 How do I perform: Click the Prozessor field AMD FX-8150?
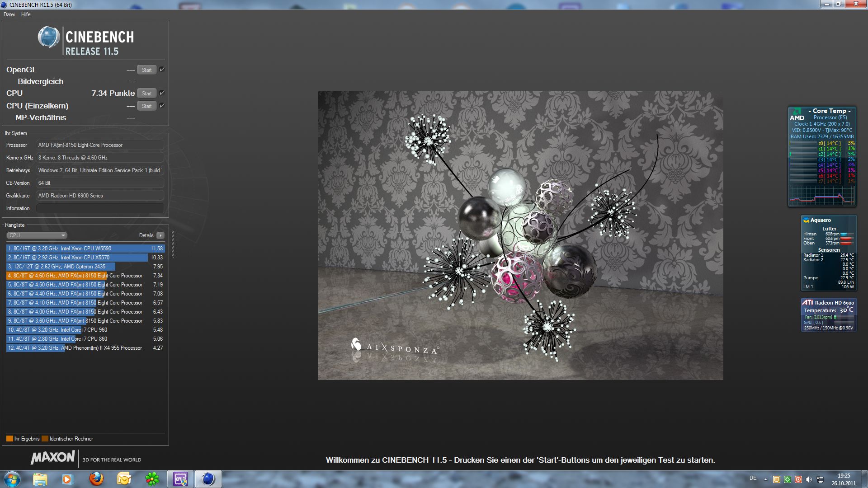100,145
